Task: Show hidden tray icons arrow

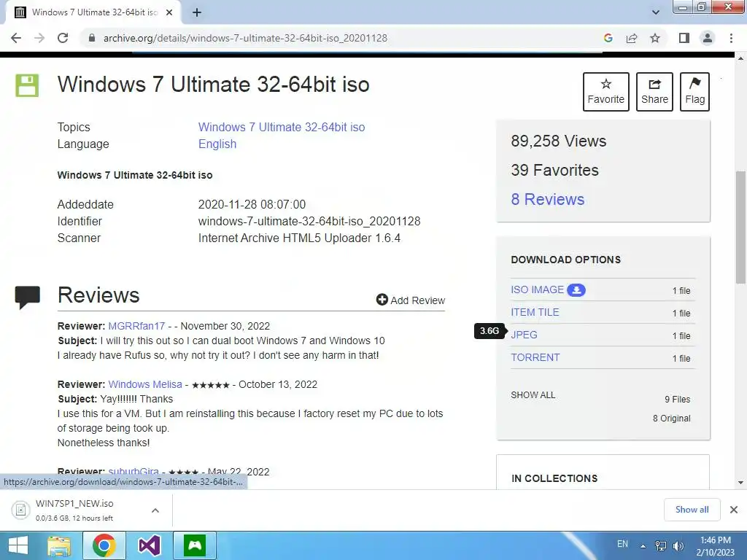Action: [643, 545]
